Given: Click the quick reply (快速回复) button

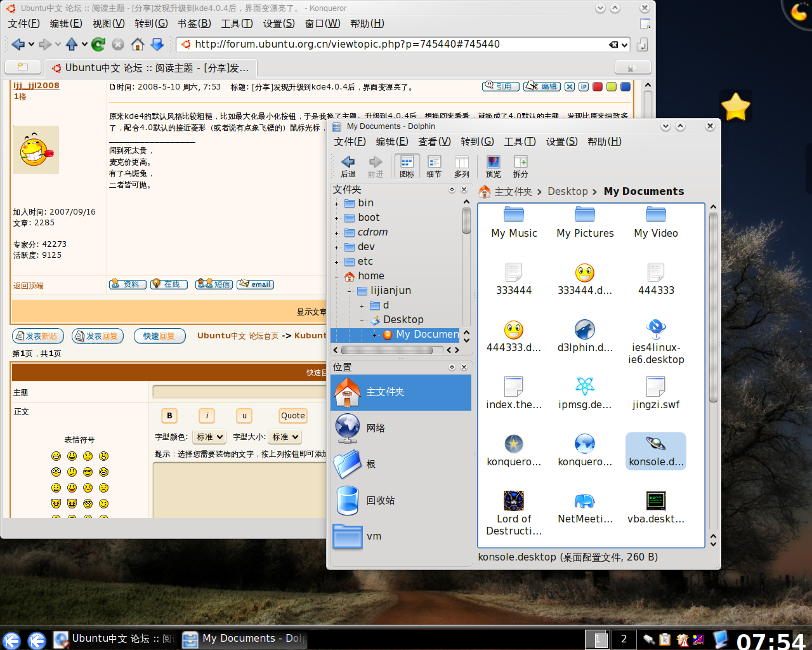Looking at the screenshot, I should [x=159, y=336].
